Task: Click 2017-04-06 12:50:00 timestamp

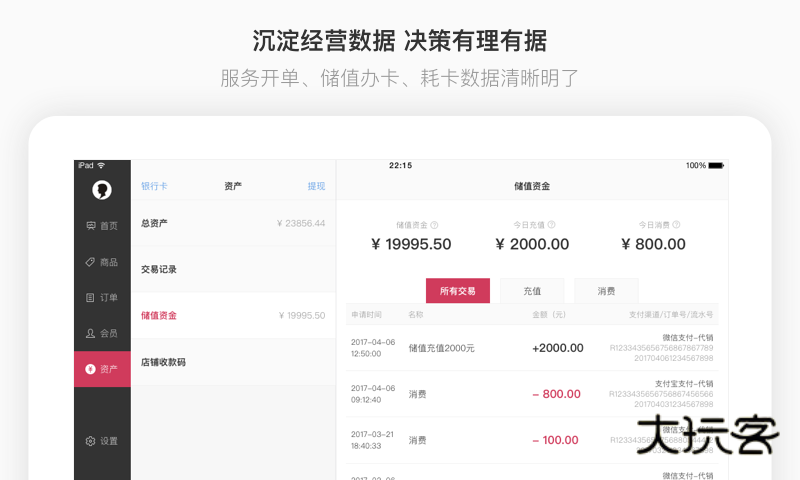Action: [373, 348]
